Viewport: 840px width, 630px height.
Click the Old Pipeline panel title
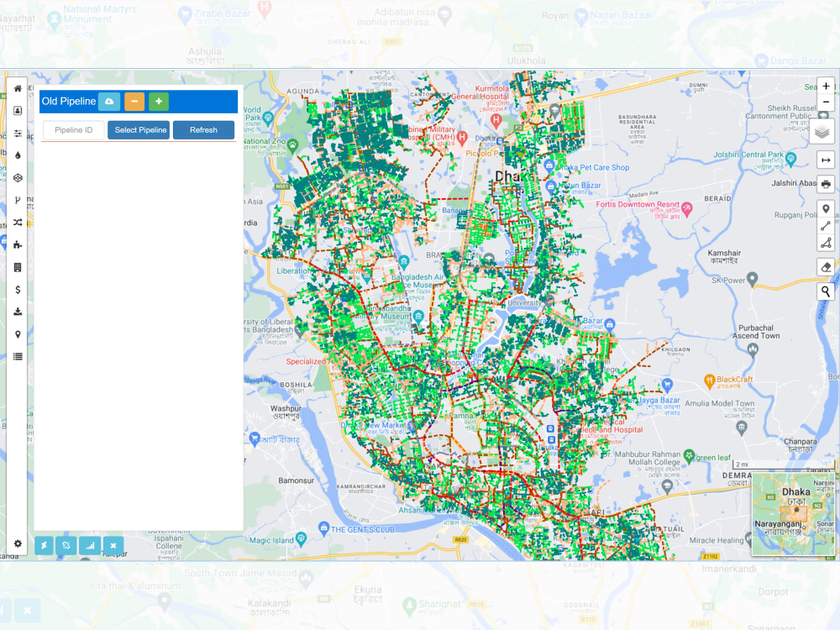[69, 102]
